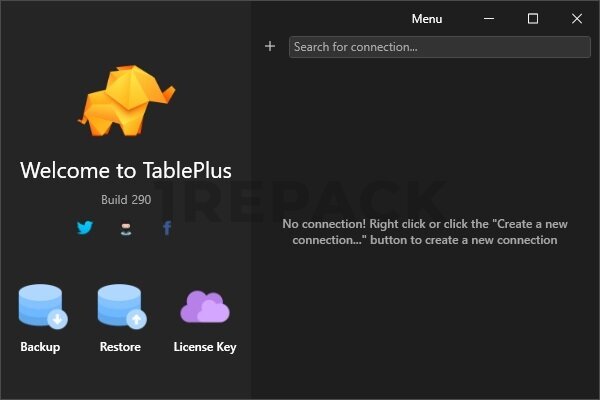Maximize the TablePlus window

point(533,19)
